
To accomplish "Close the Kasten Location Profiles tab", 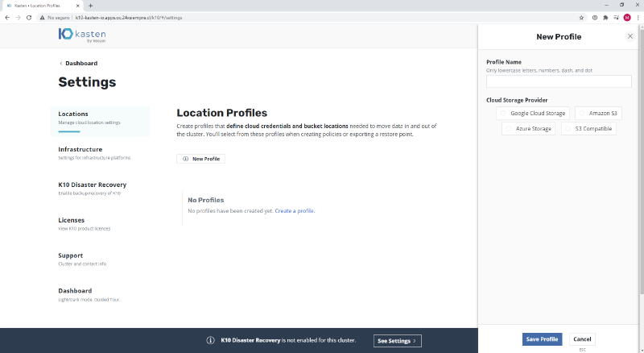I will point(77,6).
